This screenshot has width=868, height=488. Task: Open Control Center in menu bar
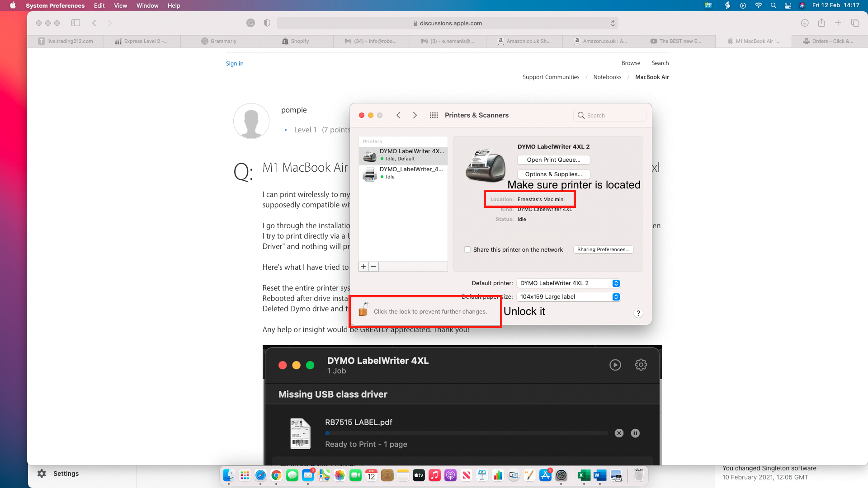(x=788, y=5)
